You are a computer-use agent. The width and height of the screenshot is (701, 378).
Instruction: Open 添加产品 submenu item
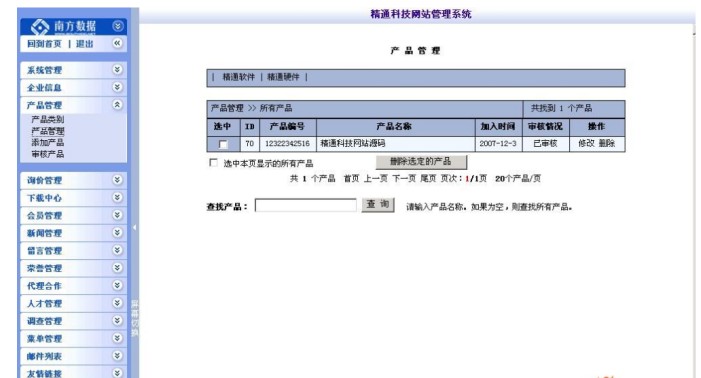[48, 143]
